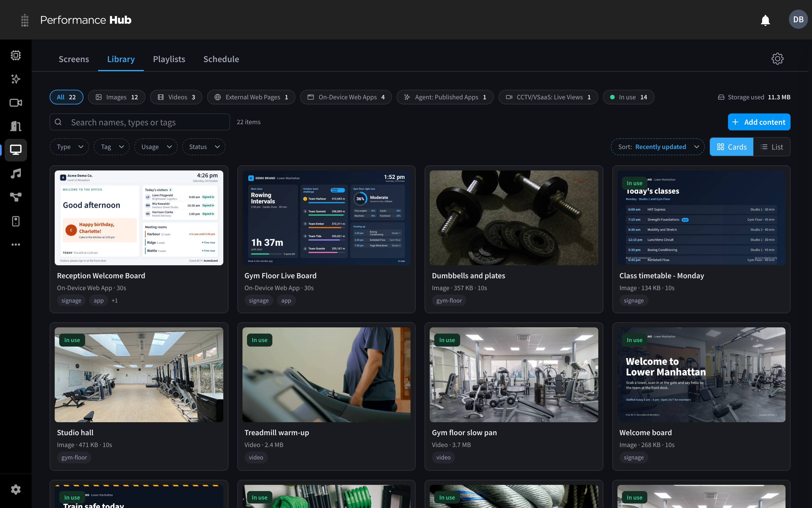
Task: Open the DB user avatar menu
Action: coord(798,19)
